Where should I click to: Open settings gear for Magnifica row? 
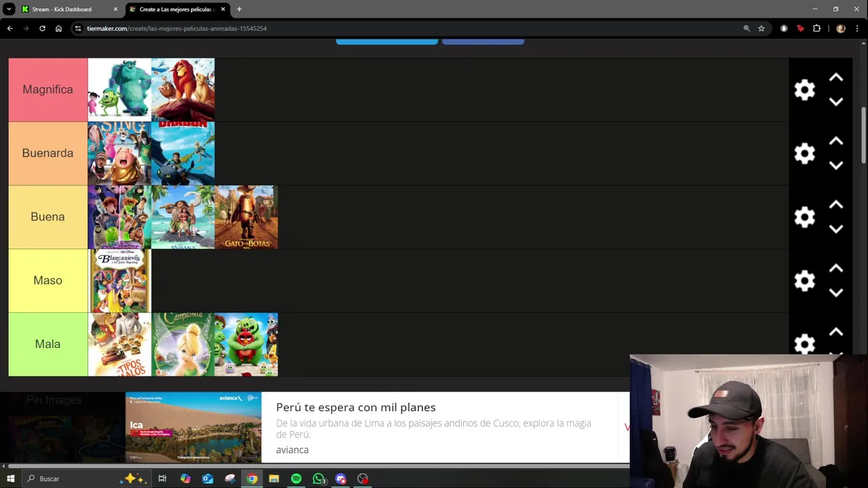tap(804, 89)
